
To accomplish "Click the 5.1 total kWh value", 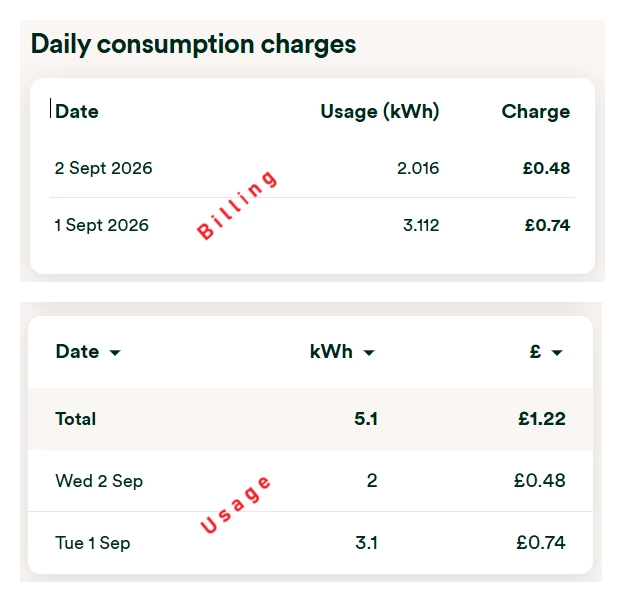I will pyautogui.click(x=366, y=419).
